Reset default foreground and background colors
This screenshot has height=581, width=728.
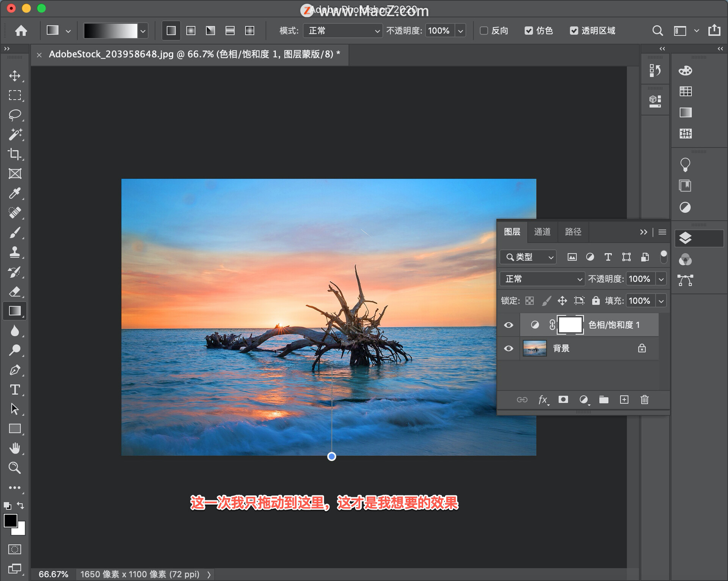(7, 506)
